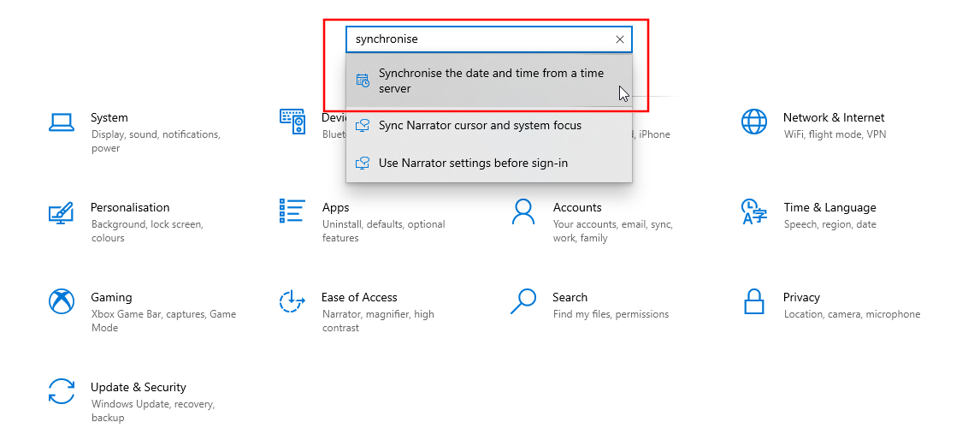Screen dimensions: 980x446
Task: Click the System laptop icon
Action: point(62,122)
